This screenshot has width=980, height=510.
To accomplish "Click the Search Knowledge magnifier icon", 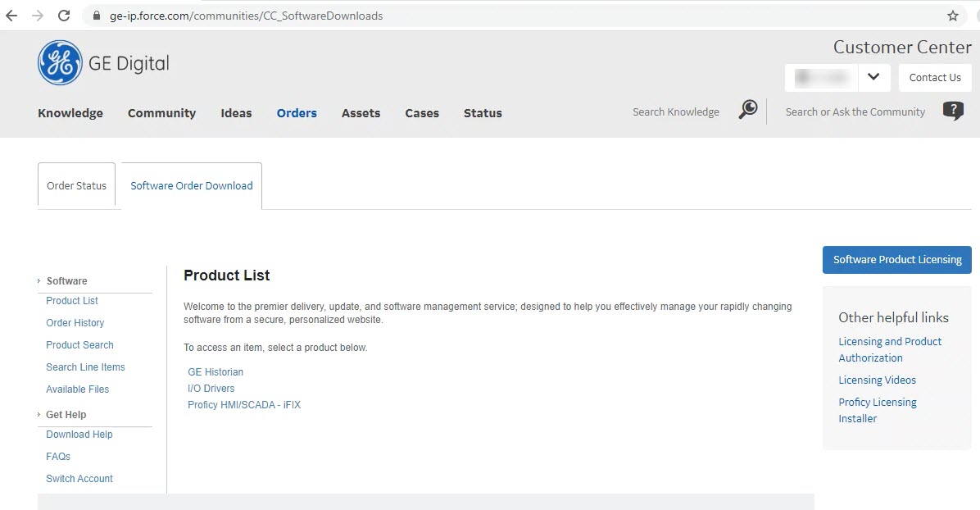I will click(x=747, y=110).
